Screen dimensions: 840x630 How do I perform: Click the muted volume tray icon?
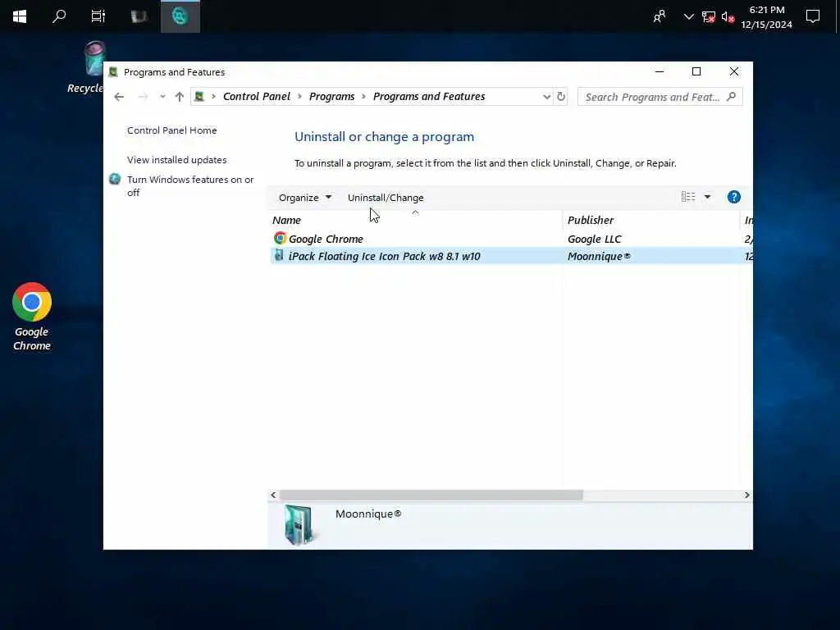click(728, 16)
